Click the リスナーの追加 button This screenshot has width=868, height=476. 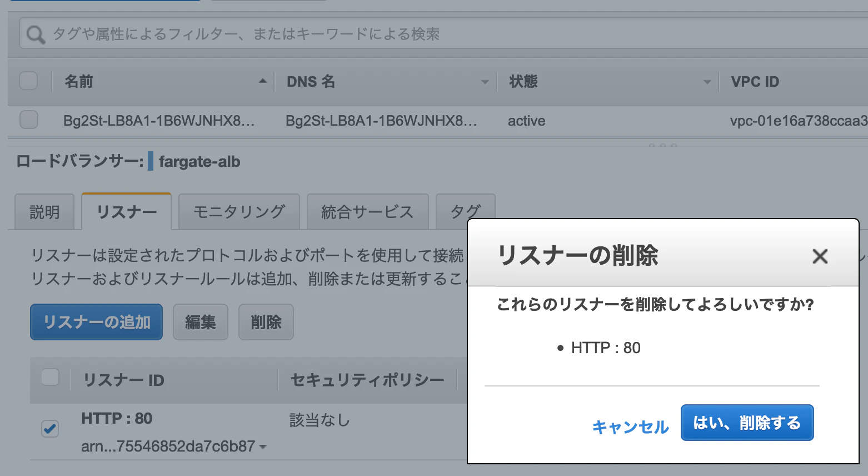97,322
